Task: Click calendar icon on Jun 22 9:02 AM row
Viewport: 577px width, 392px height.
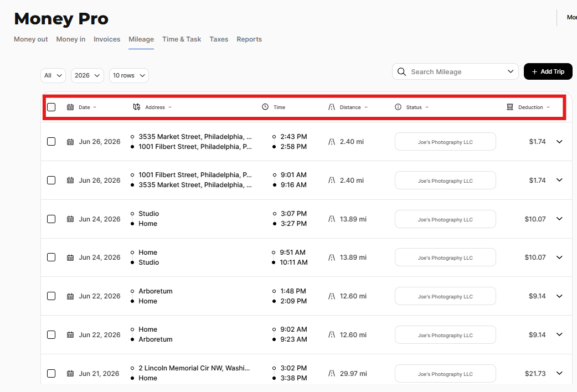Action: [x=70, y=335]
